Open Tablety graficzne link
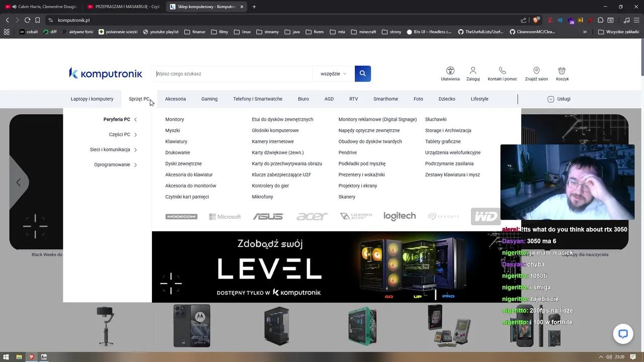 (443, 141)
